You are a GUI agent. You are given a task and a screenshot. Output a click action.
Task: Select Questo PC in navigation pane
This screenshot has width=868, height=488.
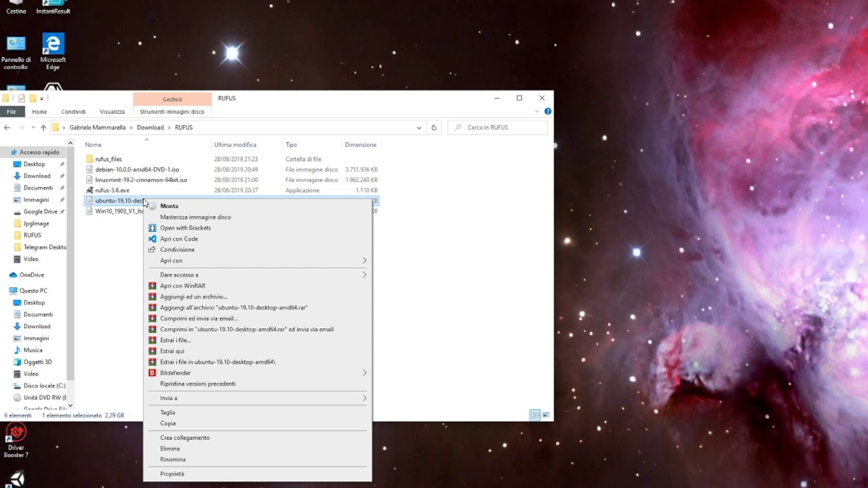coord(33,291)
